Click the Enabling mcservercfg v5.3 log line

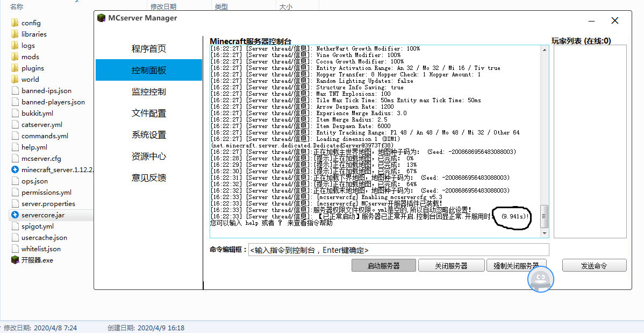(326, 197)
